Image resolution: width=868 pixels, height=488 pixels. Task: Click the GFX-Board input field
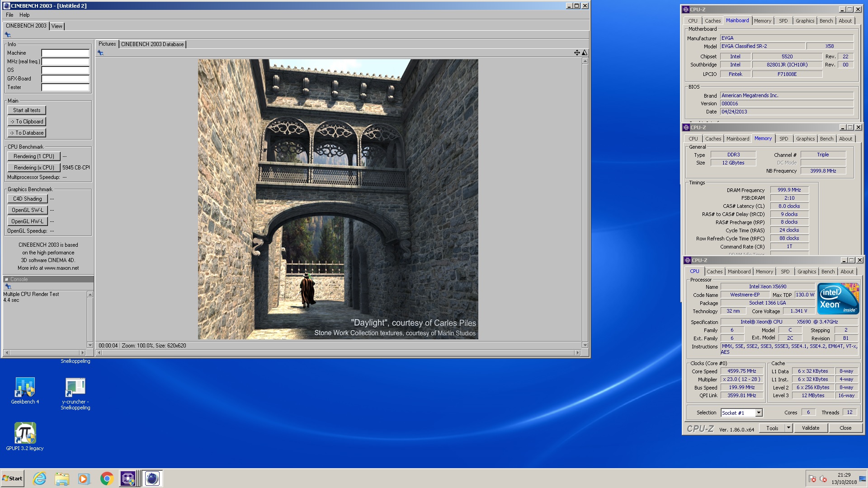click(x=66, y=79)
